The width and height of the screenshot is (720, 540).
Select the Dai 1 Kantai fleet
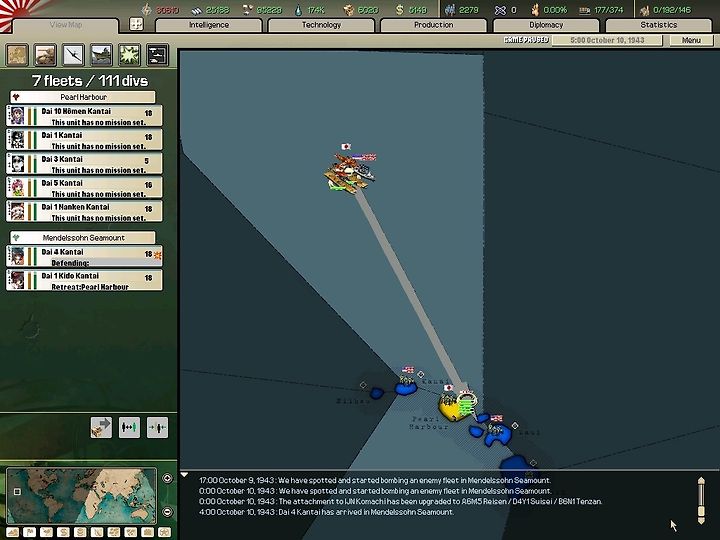[84, 140]
